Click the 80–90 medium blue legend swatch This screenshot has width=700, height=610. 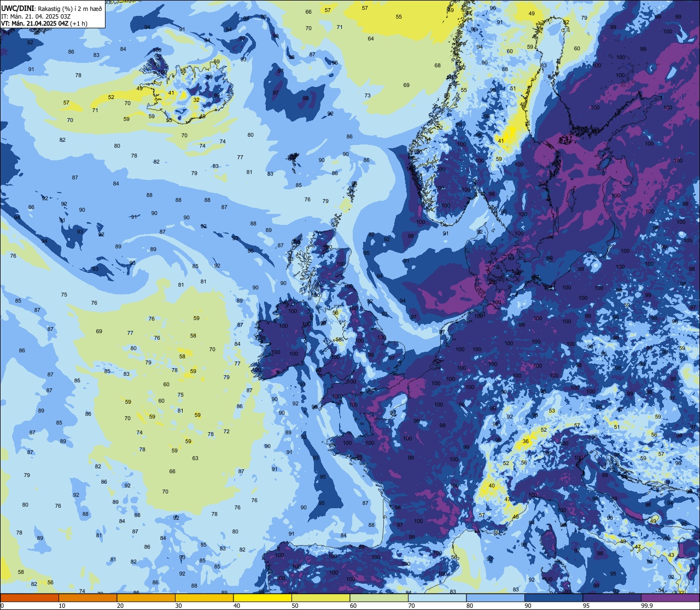pyautogui.click(x=495, y=597)
